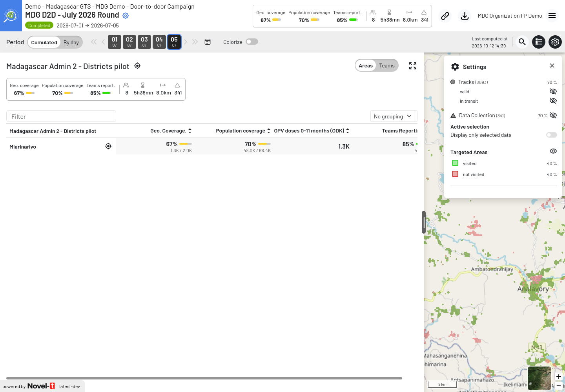
Task: Toggle Display only selected data switch
Action: [552, 135]
